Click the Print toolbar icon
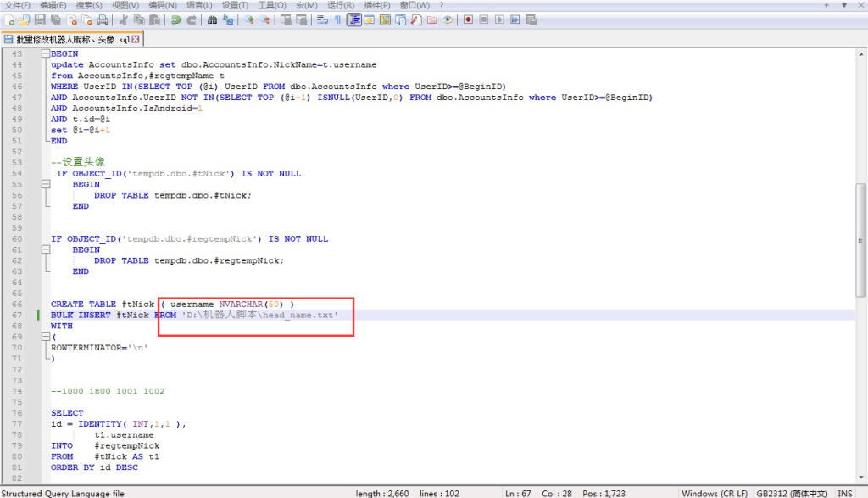Viewport: 868px width, 498px height. pyautogui.click(x=103, y=20)
